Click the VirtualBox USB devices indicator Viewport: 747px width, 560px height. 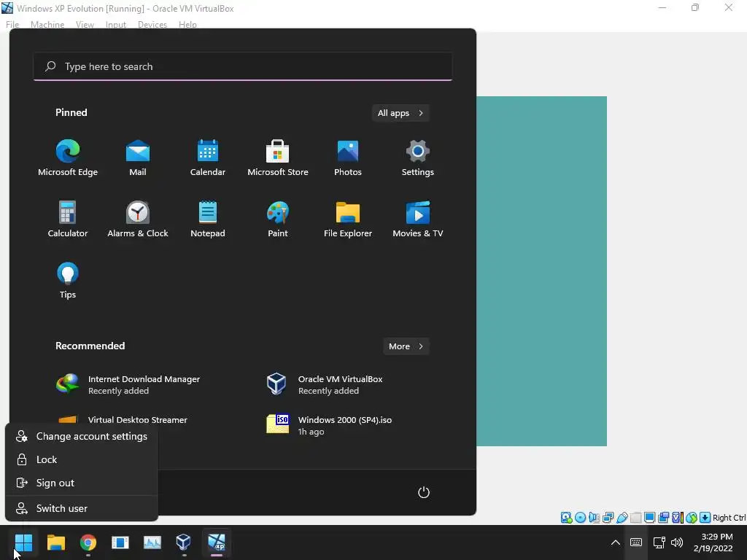622,518
